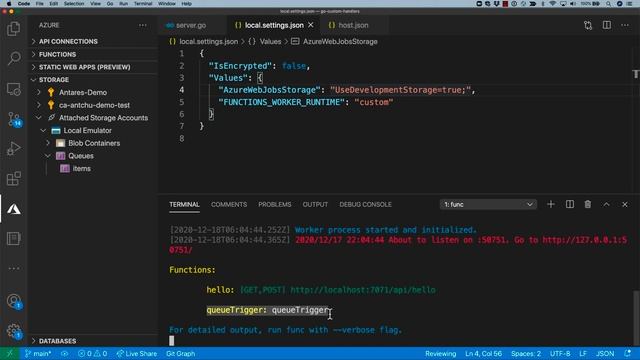Open terminal selector dropdown 1: func
This screenshot has height=360, width=640.
[x=488, y=204]
